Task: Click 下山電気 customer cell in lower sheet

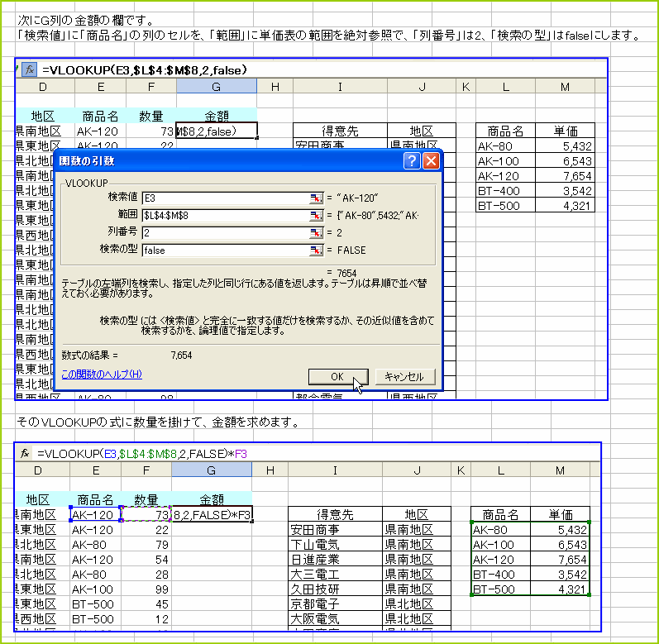Action: pyautogui.click(x=335, y=545)
